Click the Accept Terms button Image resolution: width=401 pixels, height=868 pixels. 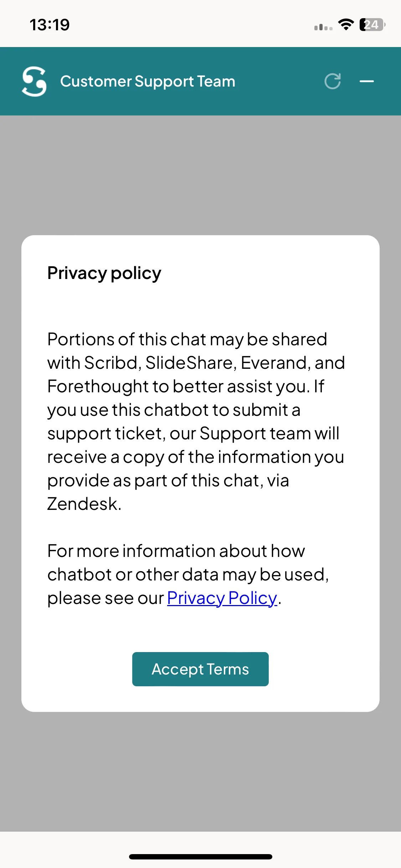click(200, 669)
